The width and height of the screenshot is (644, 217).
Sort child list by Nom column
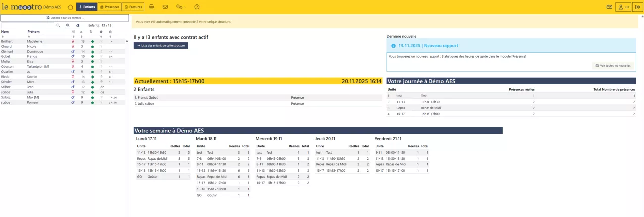(5, 31)
